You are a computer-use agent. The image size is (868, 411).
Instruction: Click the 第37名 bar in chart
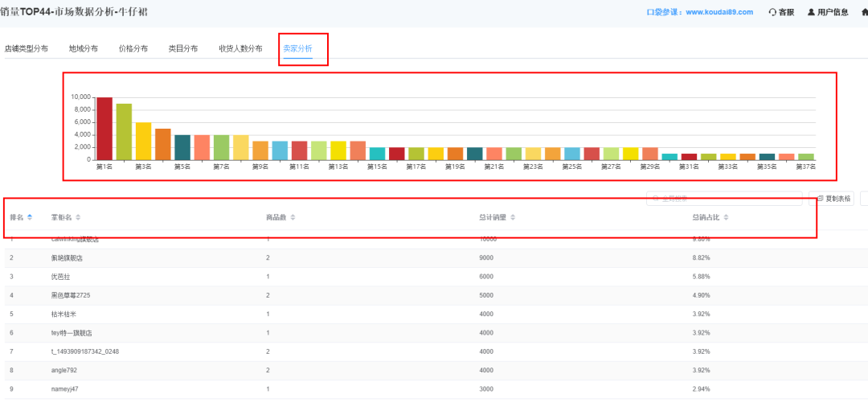pyautogui.click(x=806, y=157)
